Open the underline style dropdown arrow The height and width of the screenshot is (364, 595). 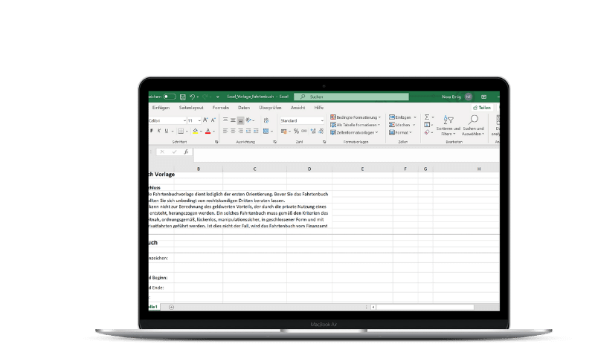[173, 131]
